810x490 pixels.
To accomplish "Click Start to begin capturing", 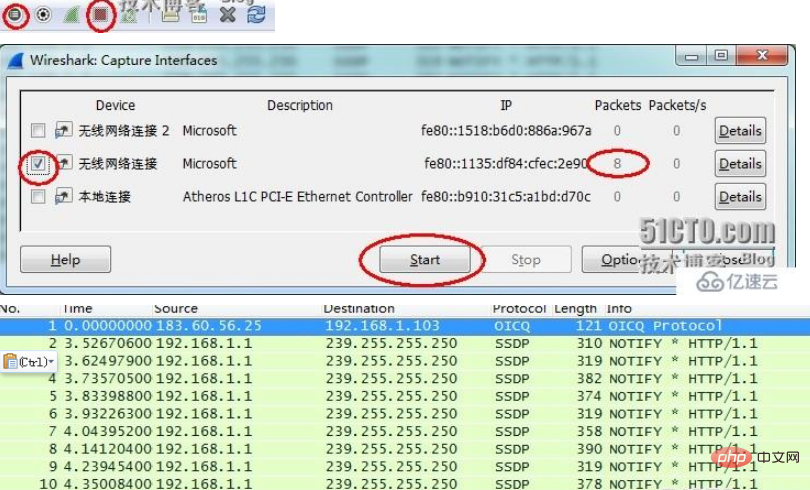I will click(425, 259).
